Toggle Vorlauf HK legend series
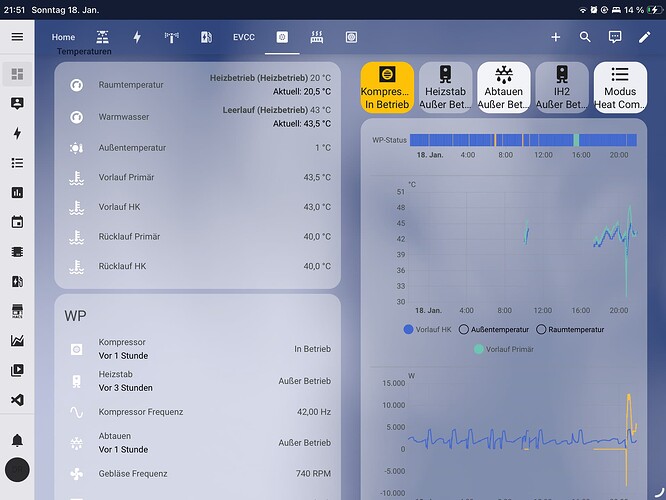This screenshot has width=666, height=500. click(x=428, y=329)
